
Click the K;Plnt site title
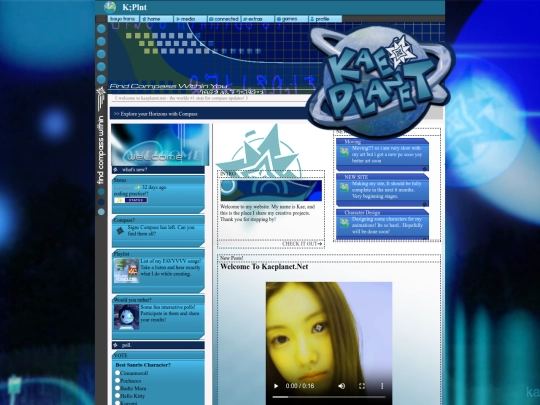click(134, 7)
